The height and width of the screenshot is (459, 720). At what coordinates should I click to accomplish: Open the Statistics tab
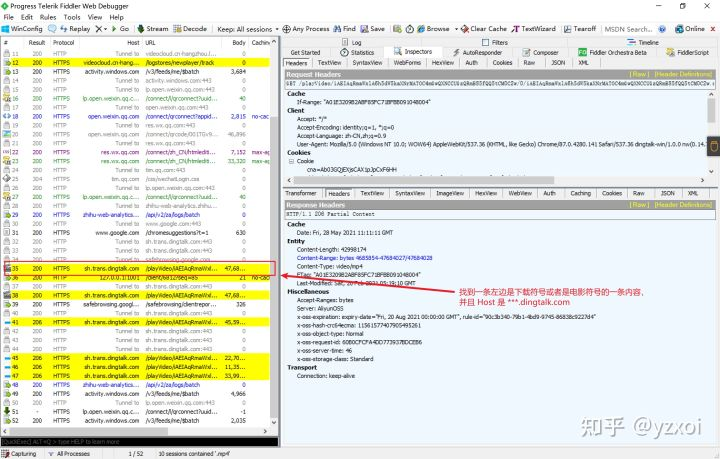[x=357, y=52]
